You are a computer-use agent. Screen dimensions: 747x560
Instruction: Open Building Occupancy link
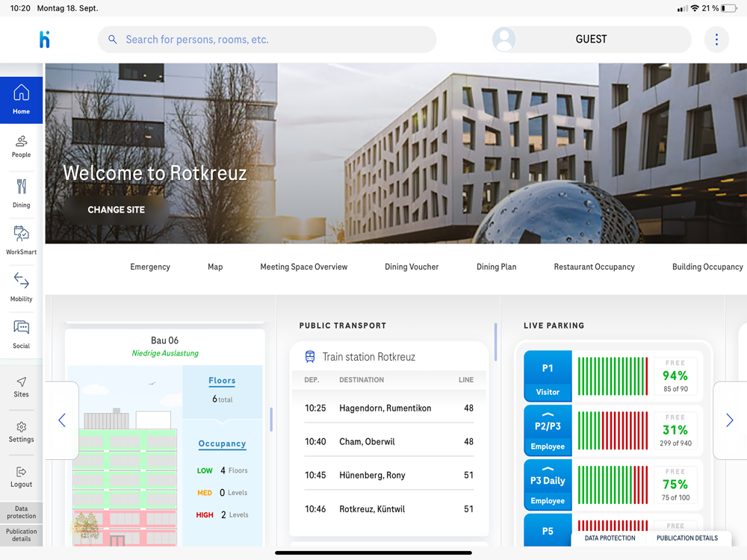pos(707,267)
